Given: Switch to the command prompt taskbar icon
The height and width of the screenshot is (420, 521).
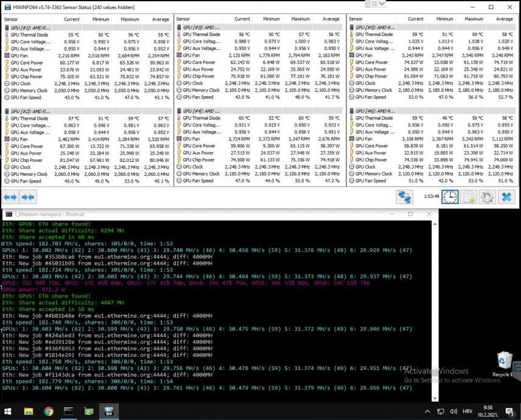Looking at the screenshot, I should [68, 411].
